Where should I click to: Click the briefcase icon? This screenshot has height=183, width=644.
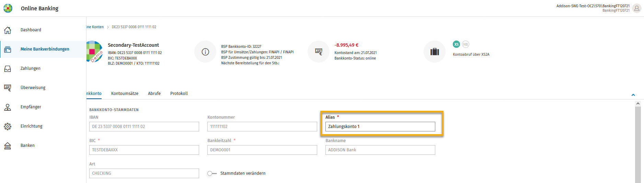(435, 52)
